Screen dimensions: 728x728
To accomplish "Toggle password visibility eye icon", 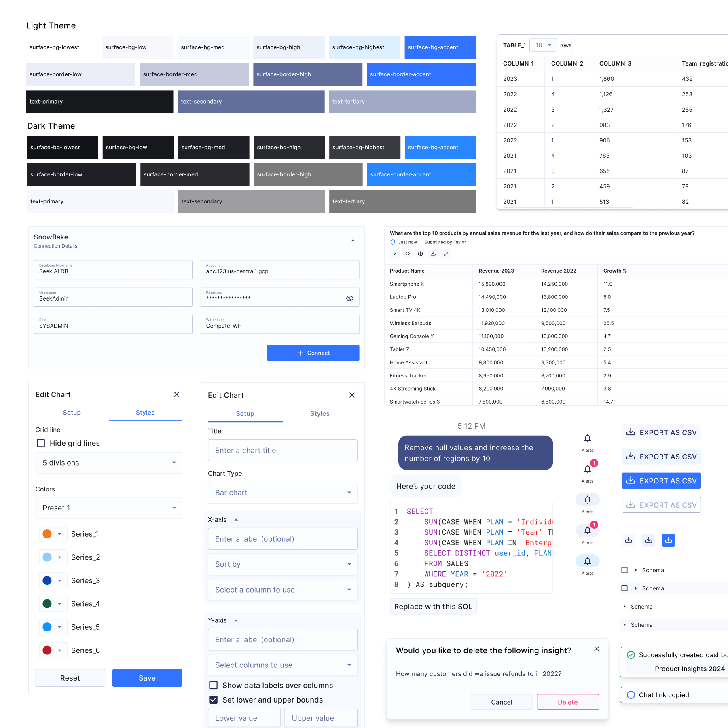I will click(x=349, y=298).
